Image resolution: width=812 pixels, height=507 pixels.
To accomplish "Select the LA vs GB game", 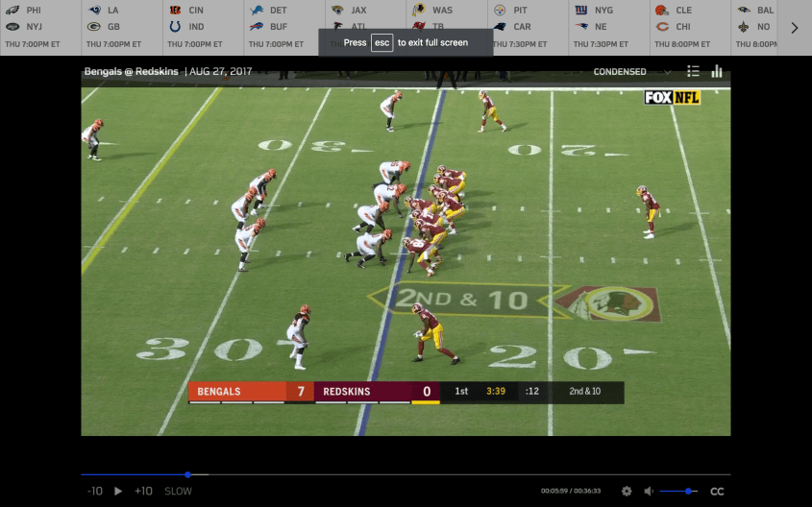I will point(121,27).
